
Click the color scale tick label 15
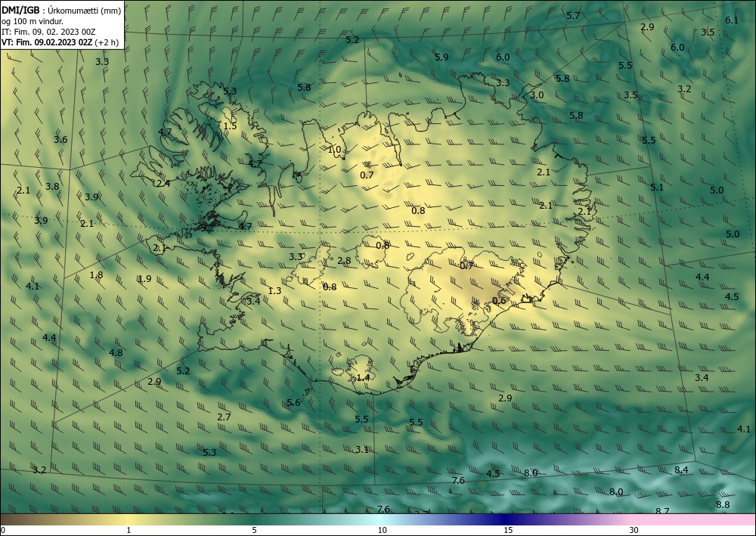(x=508, y=531)
